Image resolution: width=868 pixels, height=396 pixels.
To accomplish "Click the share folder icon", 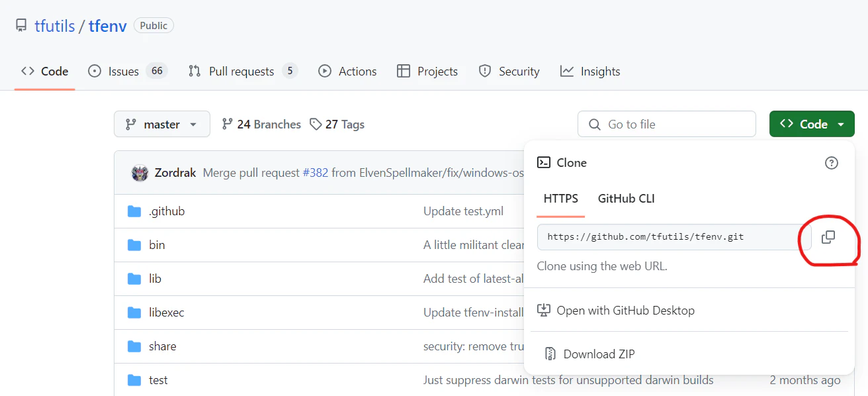I will pyautogui.click(x=134, y=346).
